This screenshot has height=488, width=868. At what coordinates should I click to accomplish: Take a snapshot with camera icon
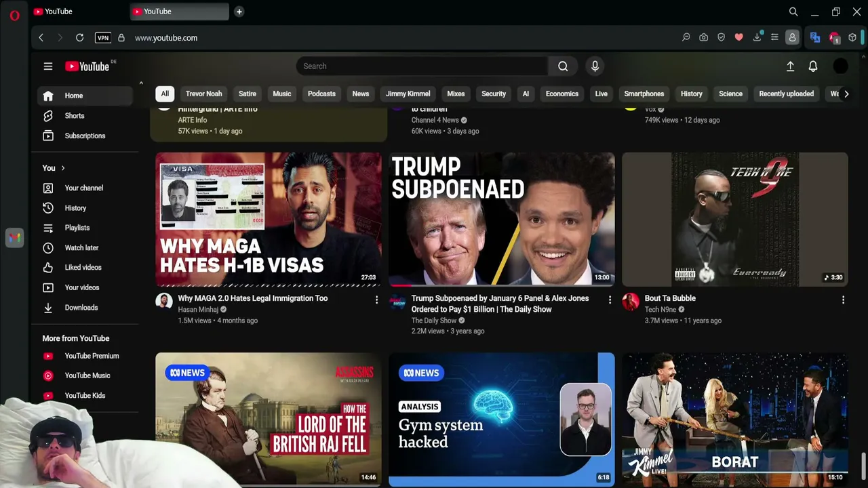tap(704, 38)
